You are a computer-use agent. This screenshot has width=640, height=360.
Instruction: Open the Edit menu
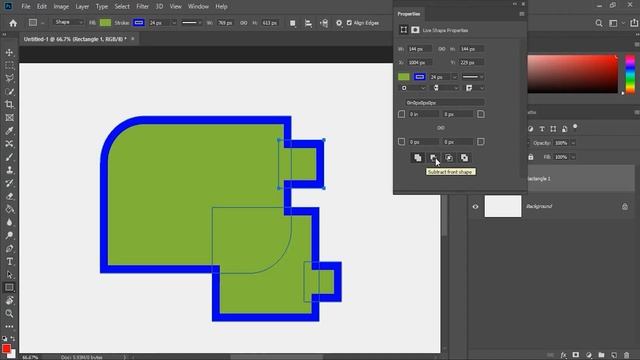(x=42, y=7)
